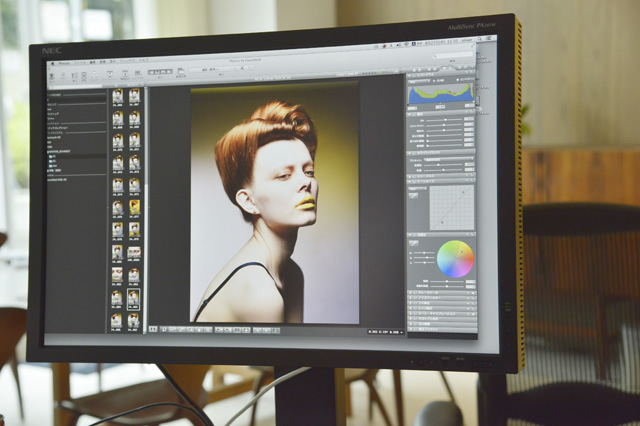This screenshot has height=426, width=640.
Task: Click the Spotlight search icon
Action: point(480,39)
